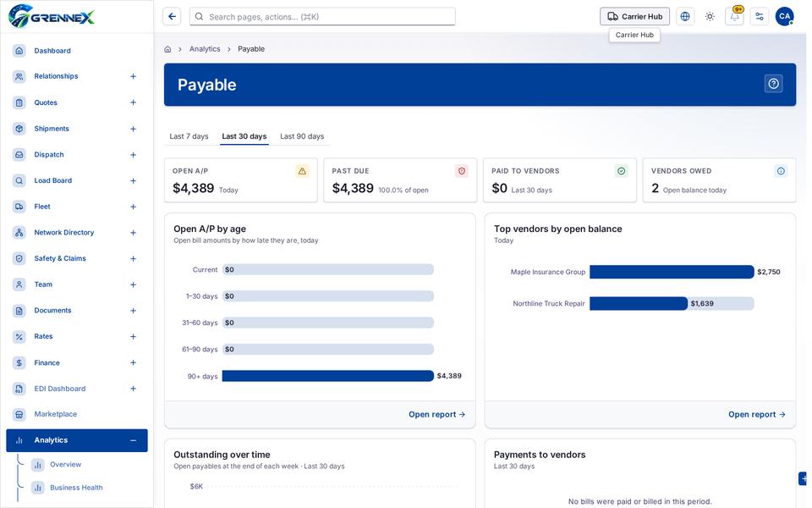Click the Northline Truck Repair bar
Screen dimensions: 812x508
pyautogui.click(x=639, y=304)
